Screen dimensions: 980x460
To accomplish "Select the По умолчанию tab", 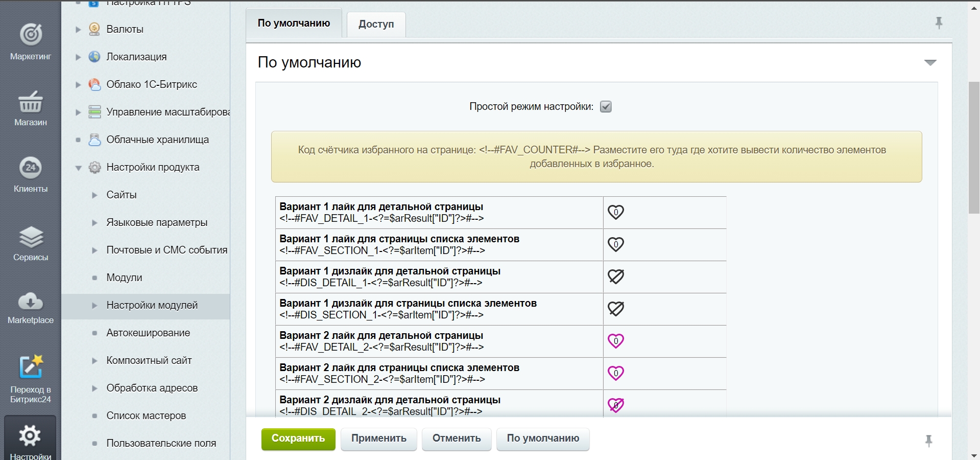I will (x=294, y=23).
